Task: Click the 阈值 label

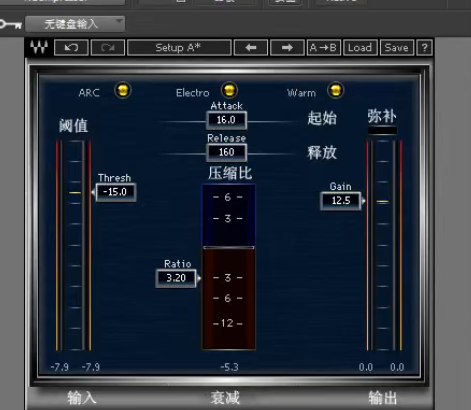Action: point(73,126)
